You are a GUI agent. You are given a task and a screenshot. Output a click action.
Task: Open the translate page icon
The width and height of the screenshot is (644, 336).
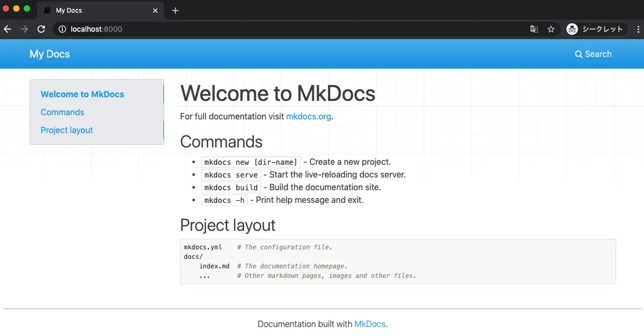pyautogui.click(x=534, y=29)
